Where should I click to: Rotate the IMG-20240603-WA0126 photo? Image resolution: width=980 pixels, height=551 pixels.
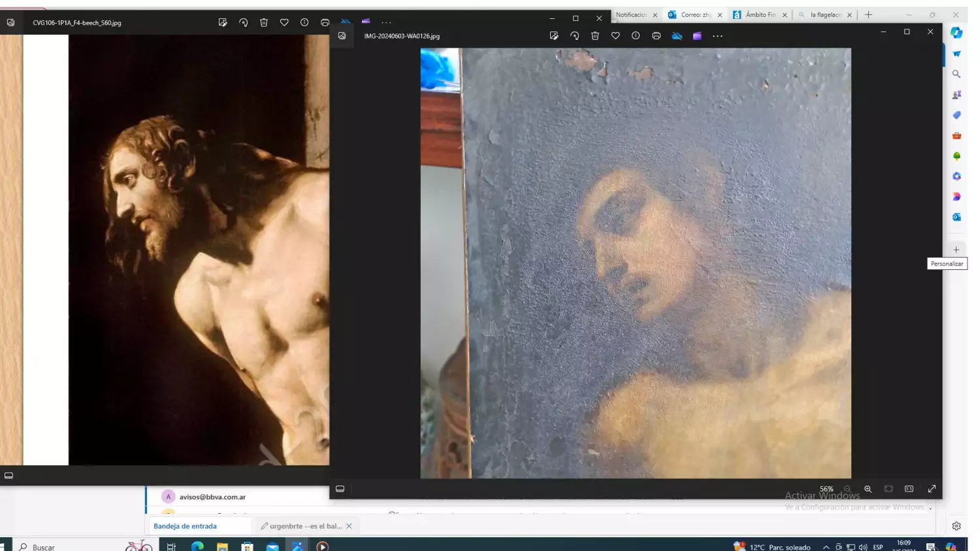pos(574,36)
